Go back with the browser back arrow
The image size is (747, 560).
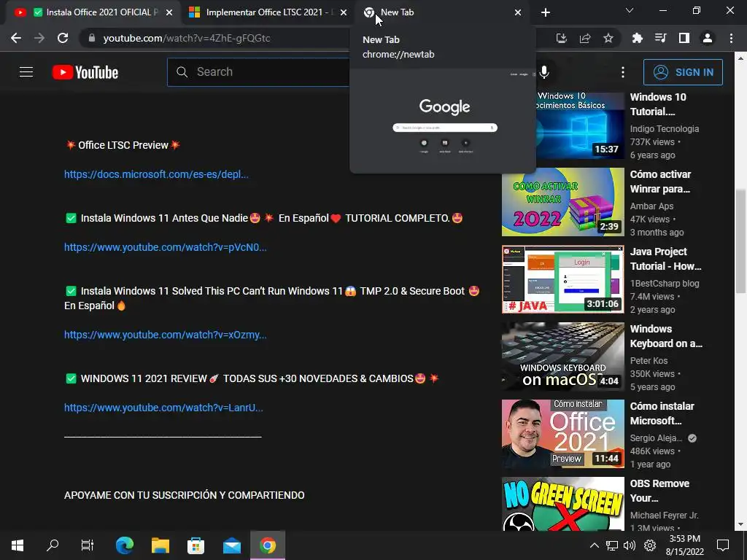(16, 38)
